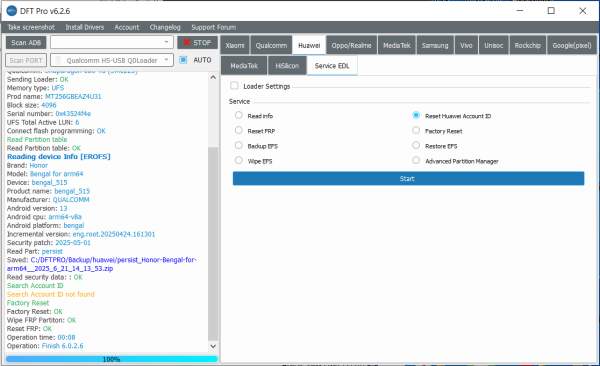Switch to the Rockchip tab
The image size is (600, 366).
coord(528,45)
